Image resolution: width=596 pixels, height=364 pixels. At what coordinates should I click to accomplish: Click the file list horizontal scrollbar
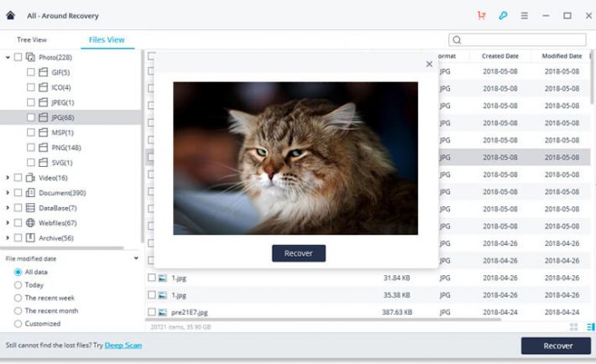pyautogui.click(x=323, y=320)
